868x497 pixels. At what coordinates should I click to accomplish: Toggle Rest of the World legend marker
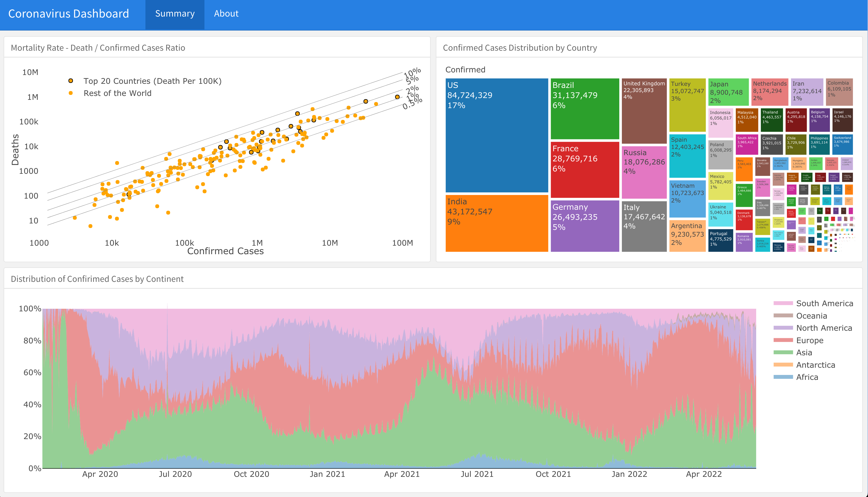tap(71, 93)
